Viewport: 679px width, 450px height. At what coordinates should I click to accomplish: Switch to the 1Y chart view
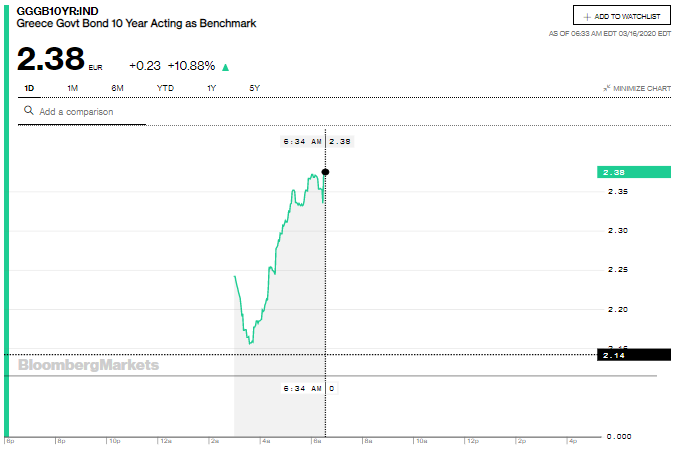tap(211, 88)
